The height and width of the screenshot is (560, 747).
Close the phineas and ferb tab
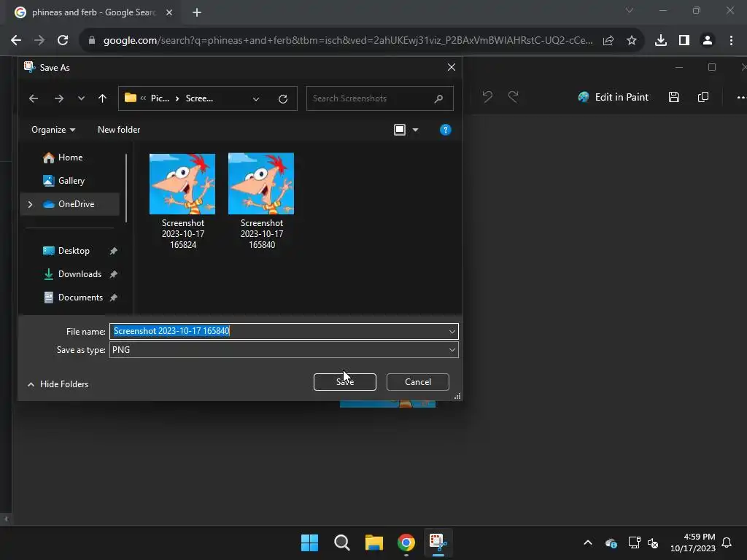[x=169, y=13]
